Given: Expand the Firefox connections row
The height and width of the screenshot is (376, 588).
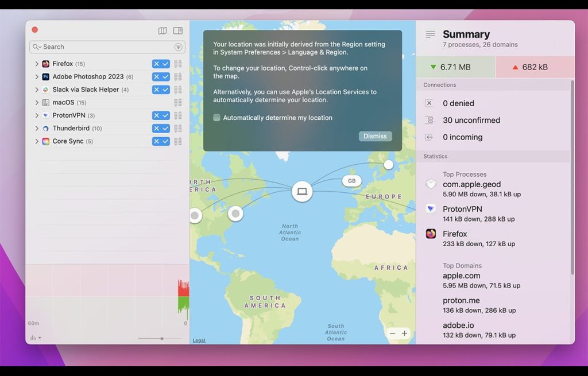Looking at the screenshot, I should pos(37,64).
